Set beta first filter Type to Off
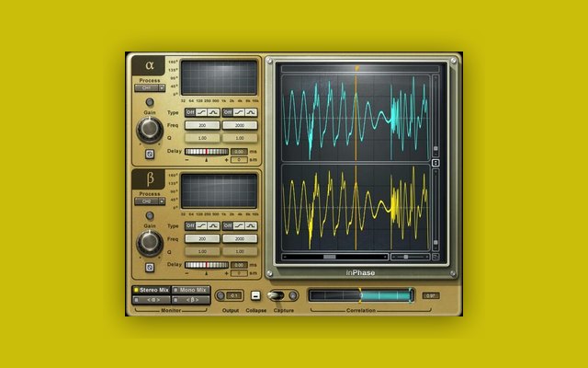 pos(190,225)
